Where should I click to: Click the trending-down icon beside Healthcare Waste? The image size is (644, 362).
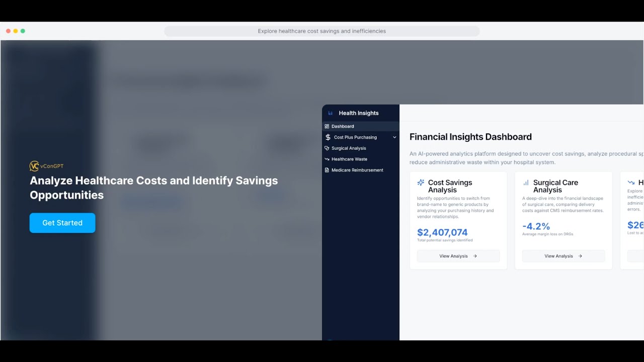[x=327, y=159]
